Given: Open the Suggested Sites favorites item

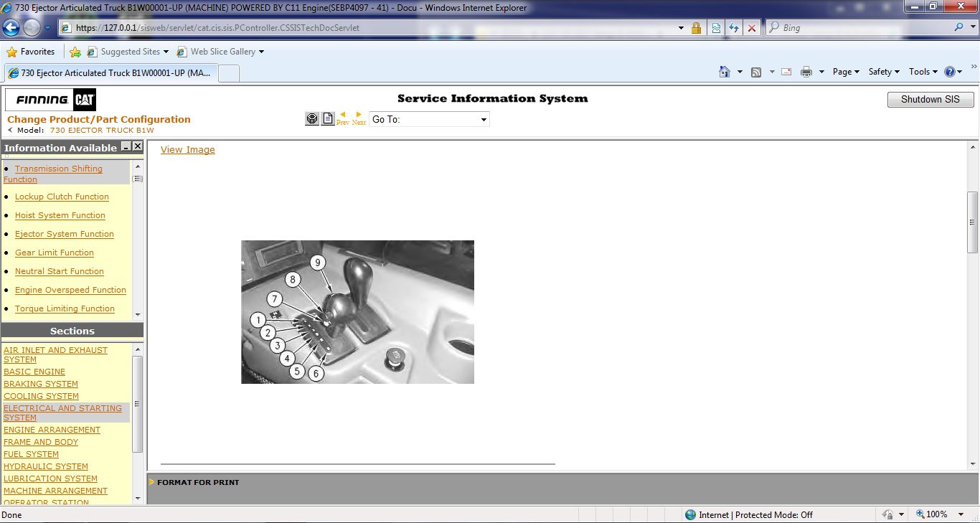Looking at the screenshot, I should coord(128,52).
